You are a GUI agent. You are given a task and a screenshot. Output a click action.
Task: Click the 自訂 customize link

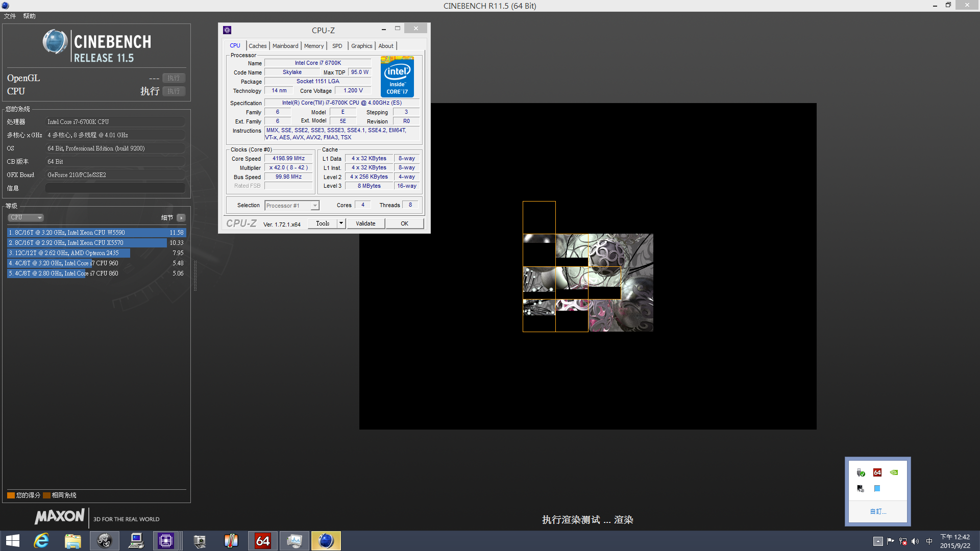pos(877,511)
